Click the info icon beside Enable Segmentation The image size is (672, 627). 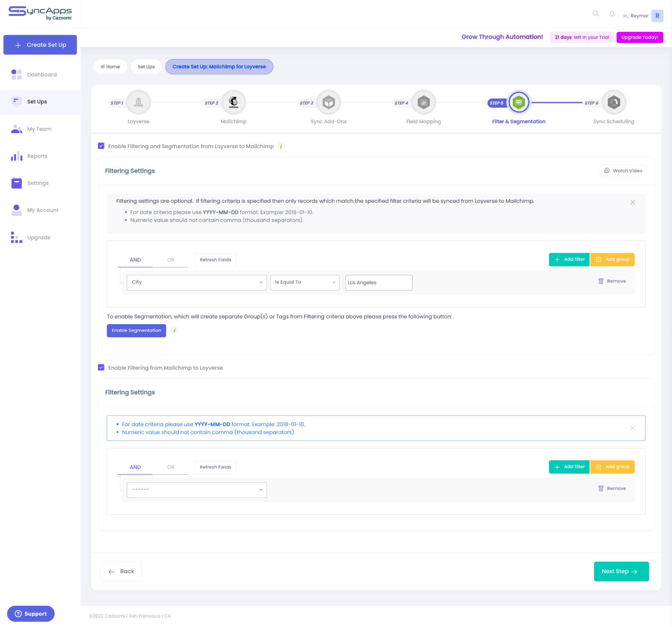pyautogui.click(x=174, y=330)
